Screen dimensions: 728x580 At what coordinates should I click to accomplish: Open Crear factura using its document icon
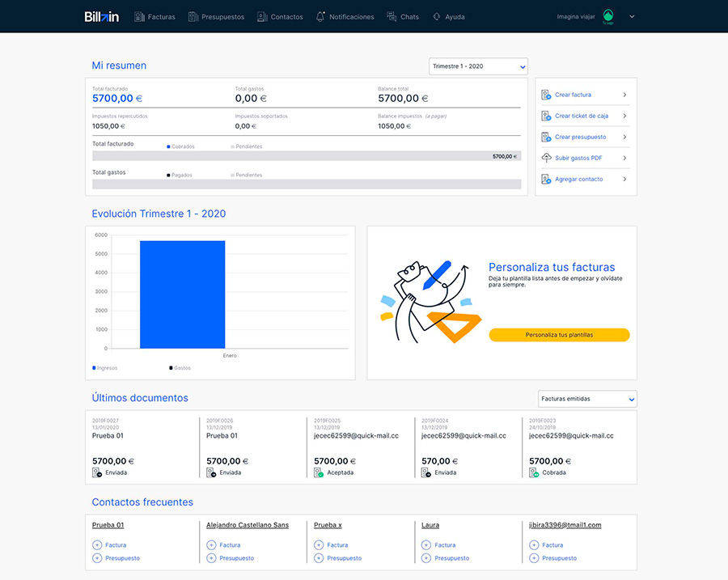pyautogui.click(x=545, y=95)
